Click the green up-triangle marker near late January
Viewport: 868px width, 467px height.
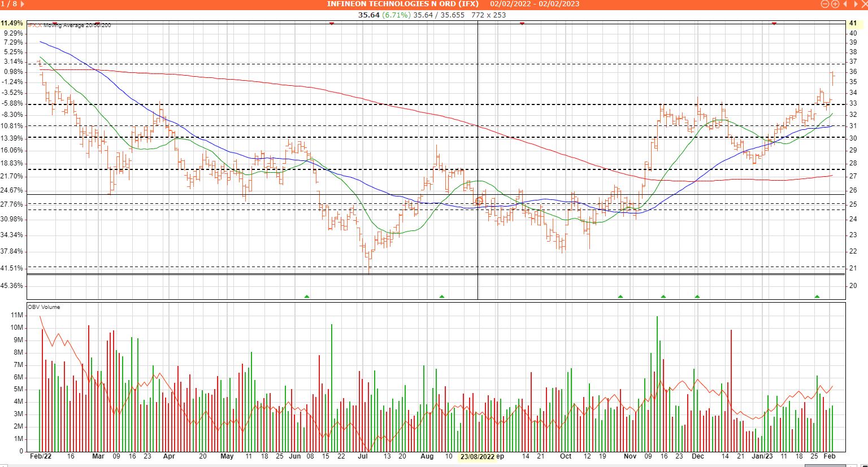coord(817,296)
